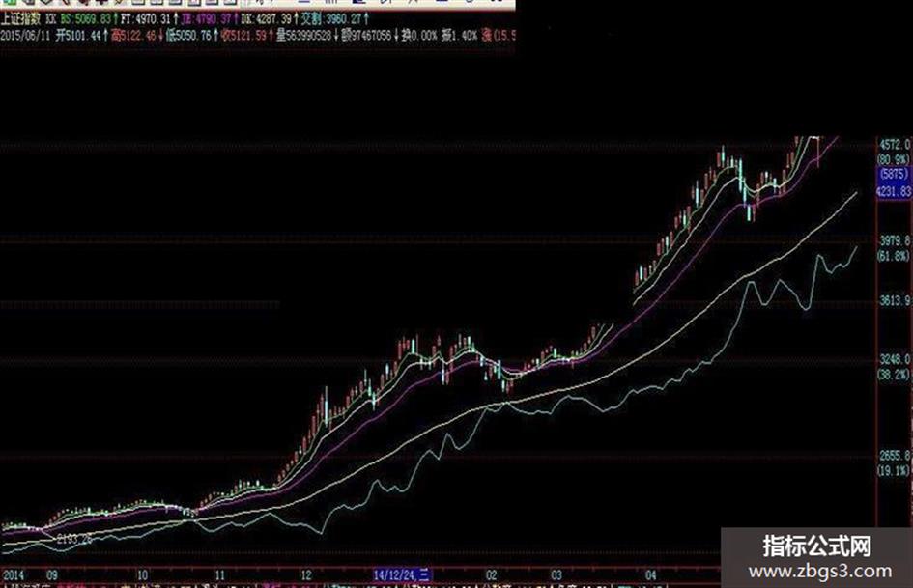This screenshot has height=588, width=913.
Task: Click the 交割:3960.27 indicator value
Action: coord(331,18)
